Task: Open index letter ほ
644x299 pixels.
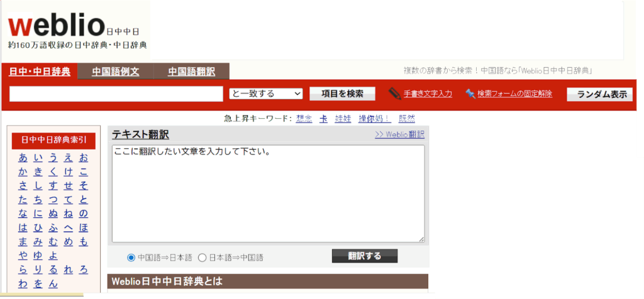Action: coord(84,228)
